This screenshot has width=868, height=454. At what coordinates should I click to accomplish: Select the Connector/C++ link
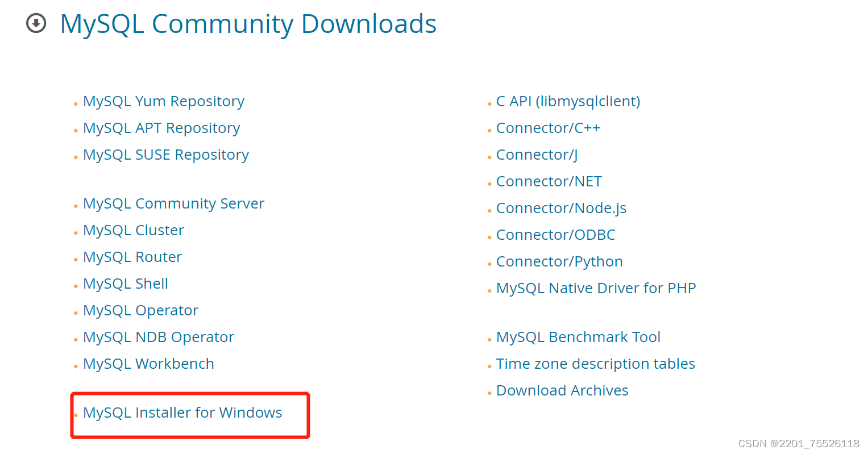click(x=548, y=128)
